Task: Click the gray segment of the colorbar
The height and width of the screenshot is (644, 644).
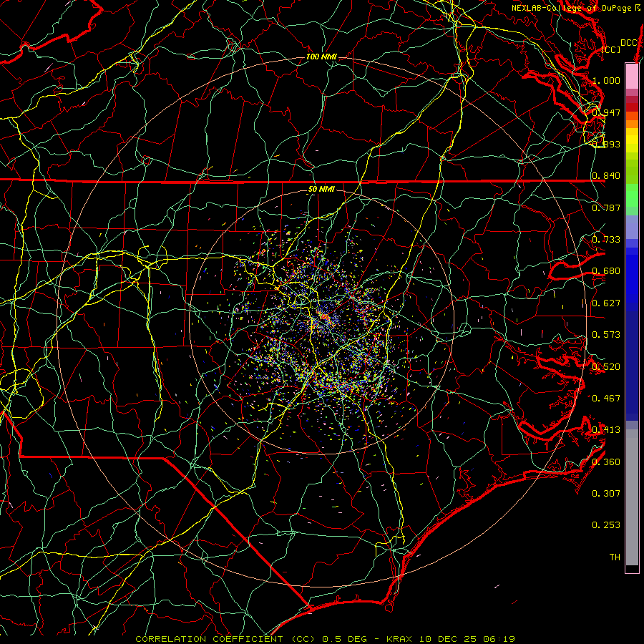Action: [632, 497]
